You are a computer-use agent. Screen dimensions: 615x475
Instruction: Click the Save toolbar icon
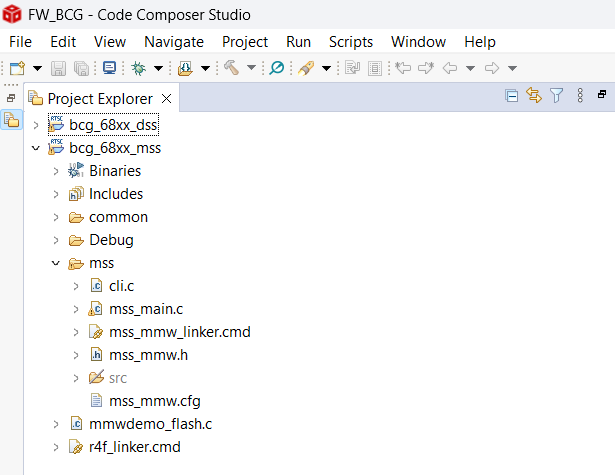(58, 68)
